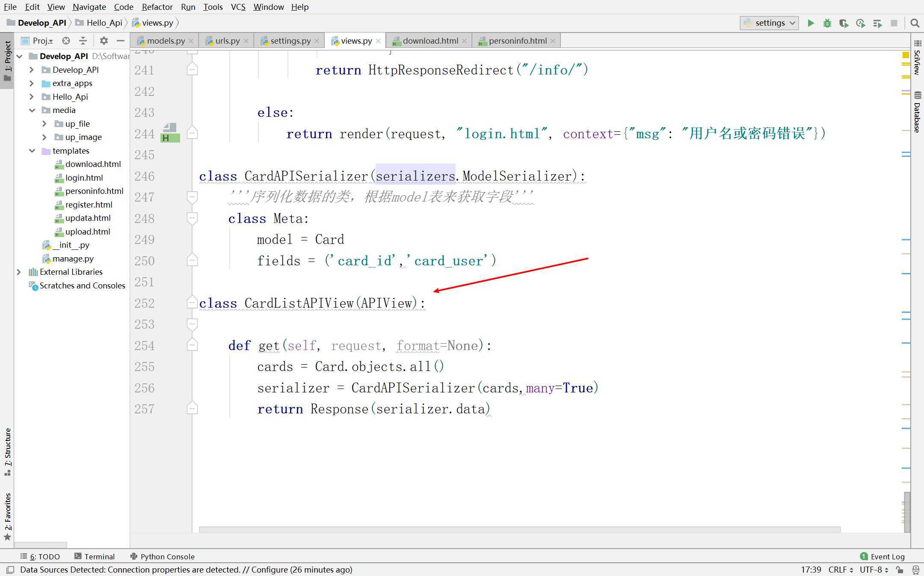Click the read-only lock icon in status bar
The height and width of the screenshot is (576, 924).
pyautogui.click(x=900, y=570)
